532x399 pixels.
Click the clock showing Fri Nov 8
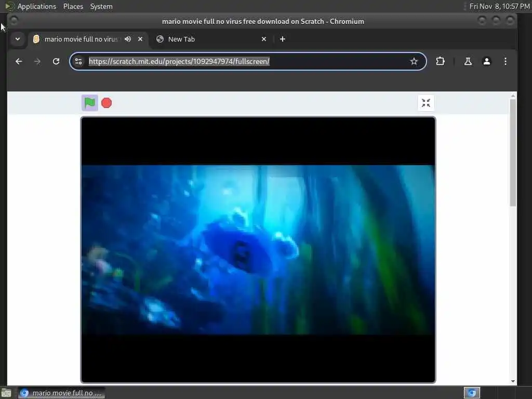coord(499,6)
